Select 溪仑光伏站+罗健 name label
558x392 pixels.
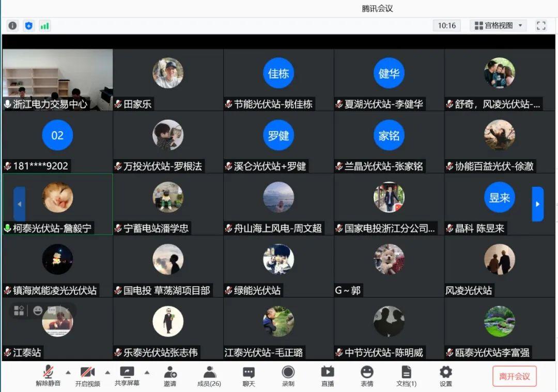(270, 166)
